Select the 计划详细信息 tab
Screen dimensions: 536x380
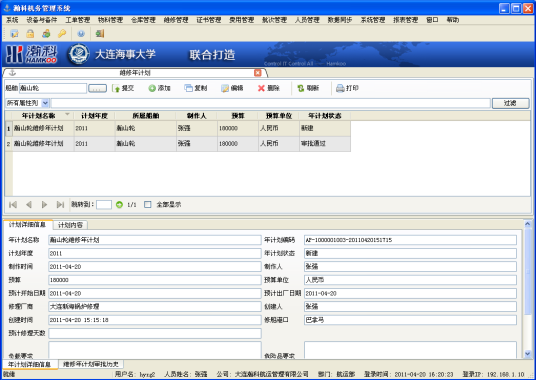tap(27, 225)
